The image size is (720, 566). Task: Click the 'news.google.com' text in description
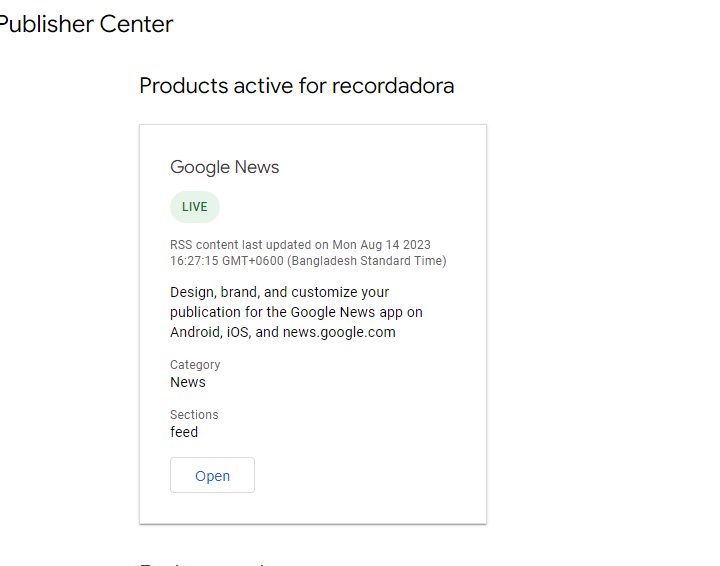[x=339, y=332]
